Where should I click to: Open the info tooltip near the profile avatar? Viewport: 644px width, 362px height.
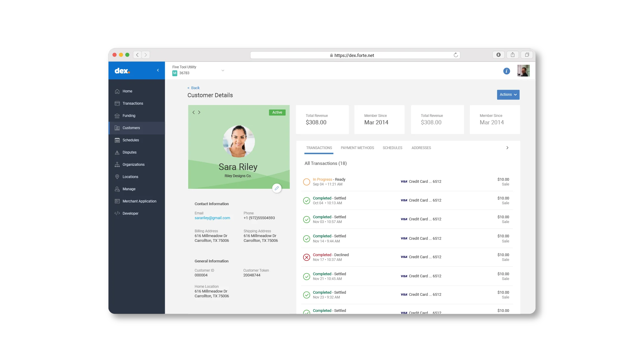(506, 71)
